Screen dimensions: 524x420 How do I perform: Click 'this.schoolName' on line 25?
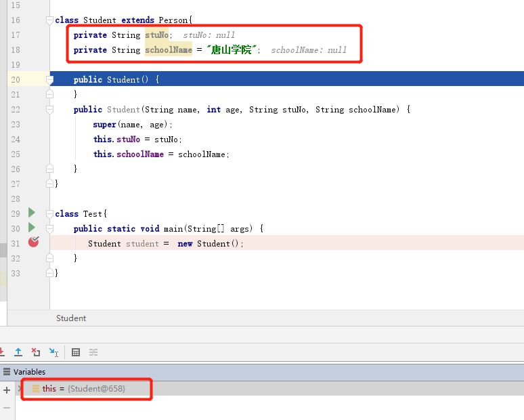coord(129,154)
